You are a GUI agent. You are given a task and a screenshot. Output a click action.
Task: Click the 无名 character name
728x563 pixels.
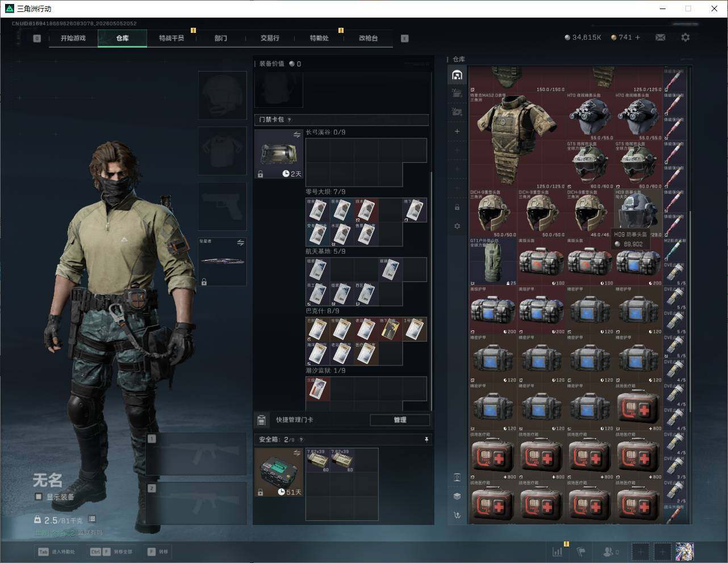tap(48, 480)
